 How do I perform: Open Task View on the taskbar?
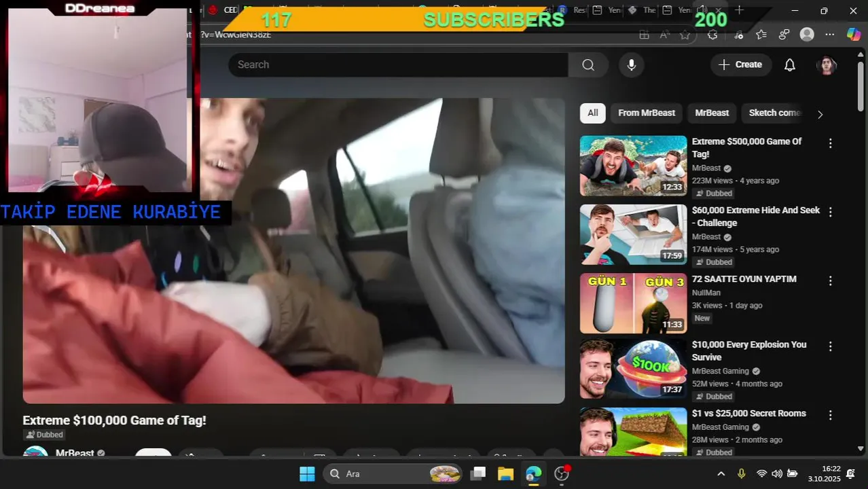tap(479, 474)
